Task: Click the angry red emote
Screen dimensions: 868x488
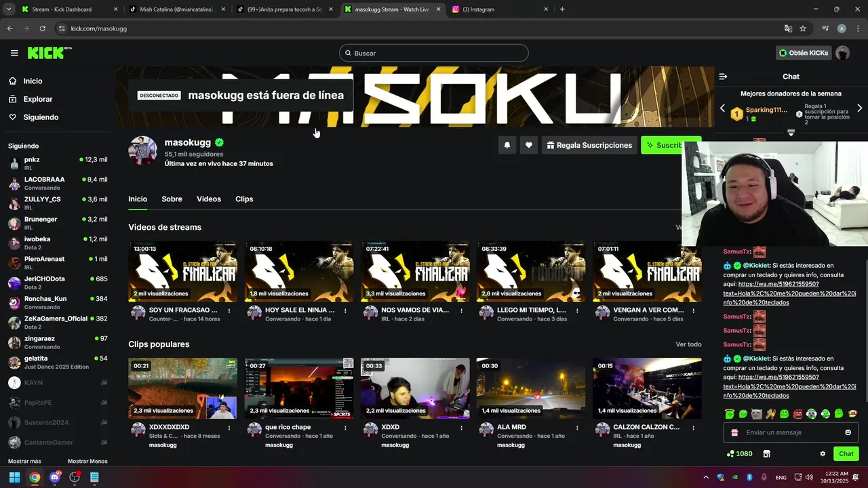Action: pyautogui.click(x=798, y=413)
